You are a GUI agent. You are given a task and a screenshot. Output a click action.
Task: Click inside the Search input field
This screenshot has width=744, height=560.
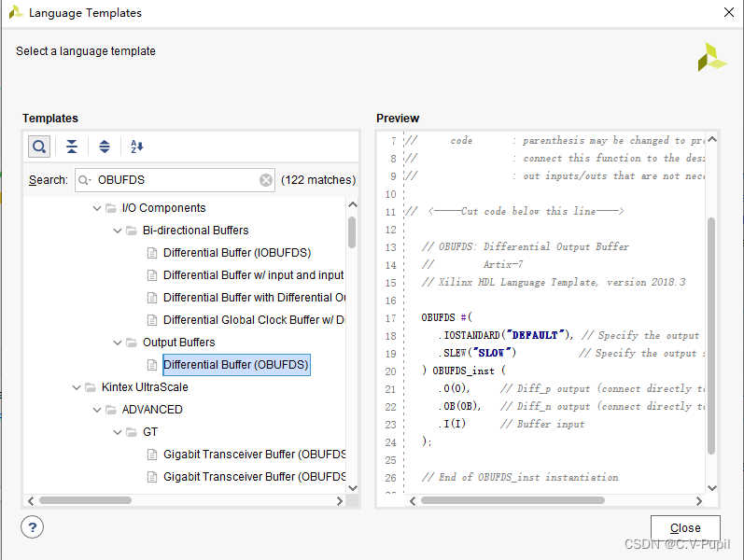tap(175, 180)
